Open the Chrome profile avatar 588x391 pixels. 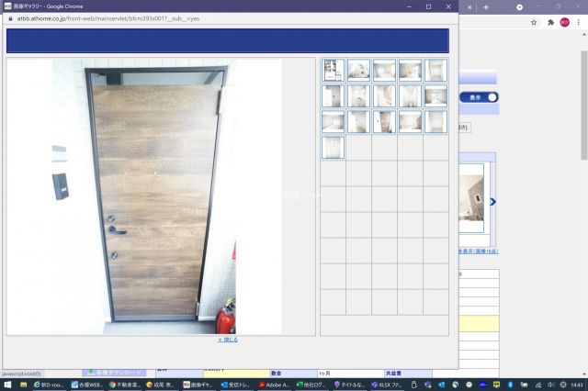pyautogui.click(x=565, y=22)
